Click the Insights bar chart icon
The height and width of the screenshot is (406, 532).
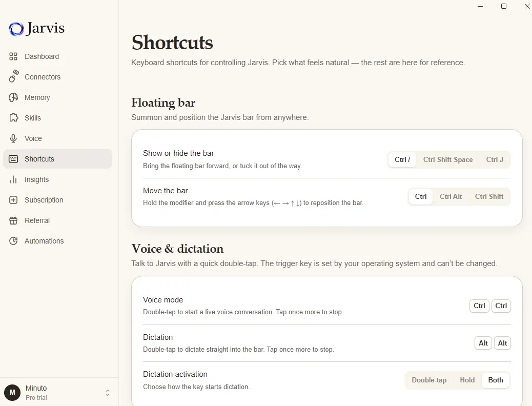coord(13,179)
